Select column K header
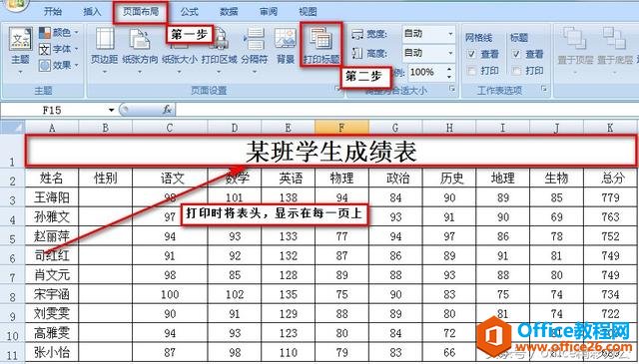 click(610, 128)
